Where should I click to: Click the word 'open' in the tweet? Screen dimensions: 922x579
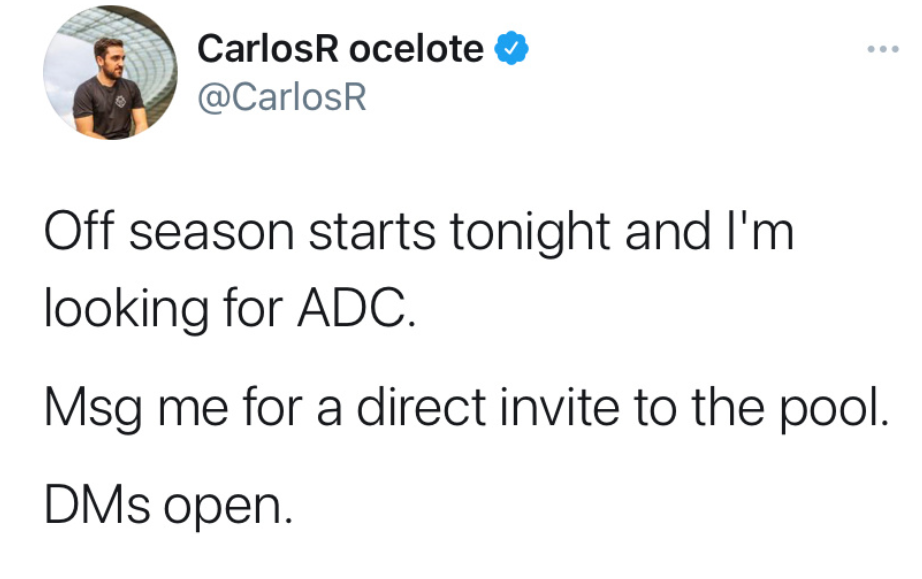pos(222,510)
